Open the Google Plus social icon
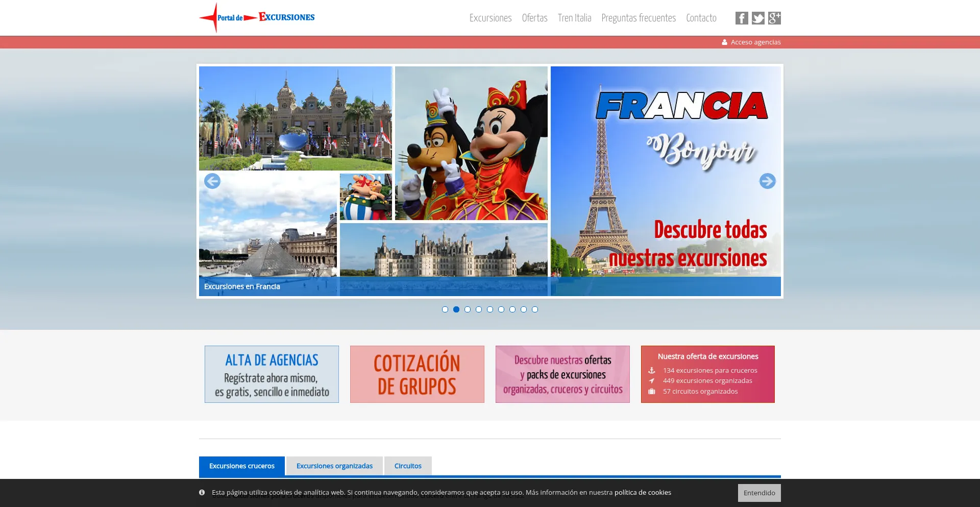 (774, 18)
